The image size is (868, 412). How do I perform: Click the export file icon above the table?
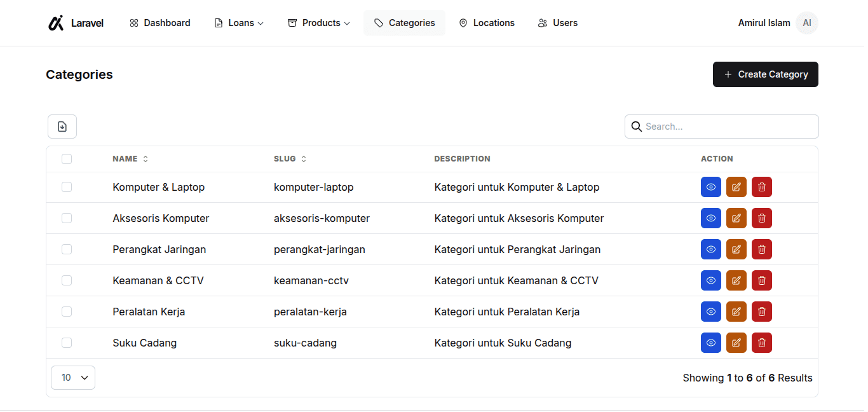pos(62,127)
